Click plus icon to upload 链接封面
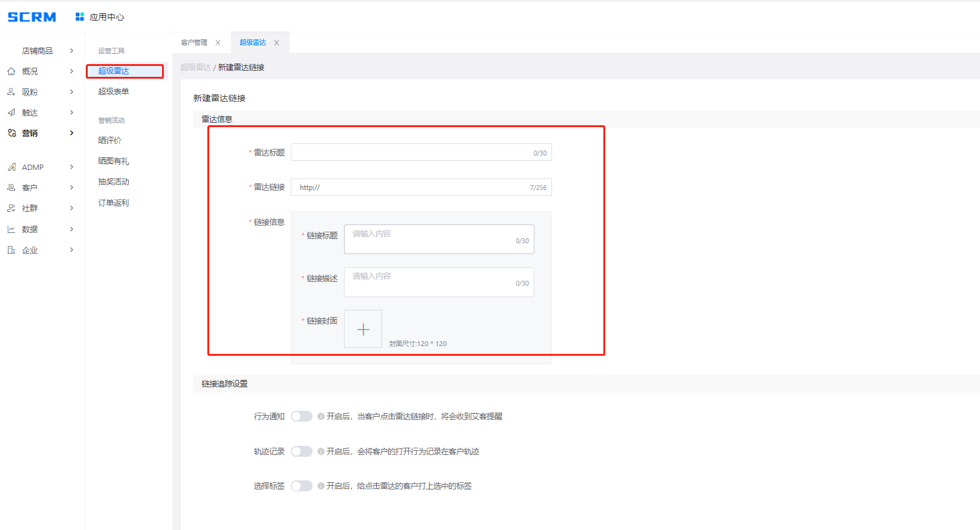Image resolution: width=980 pixels, height=530 pixels. [x=363, y=329]
